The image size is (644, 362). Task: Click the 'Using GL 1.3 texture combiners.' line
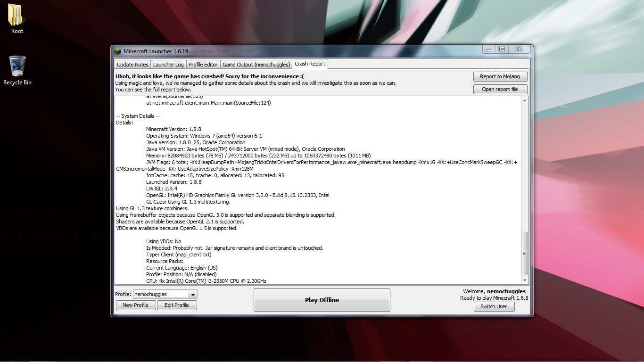click(x=152, y=208)
